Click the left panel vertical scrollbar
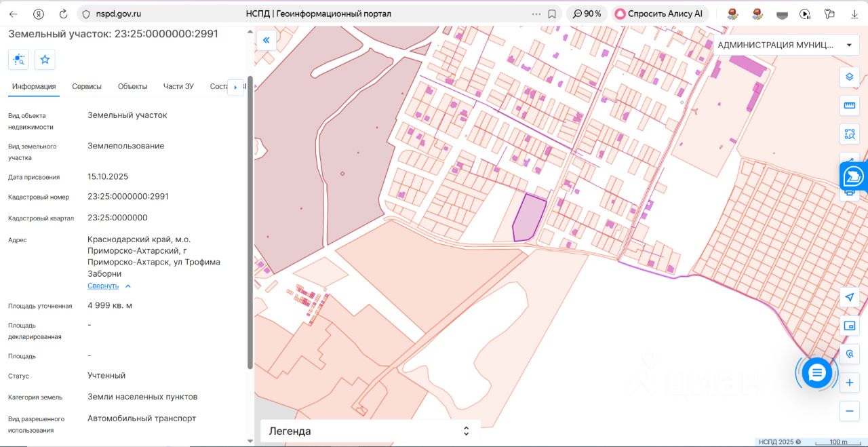 tap(250, 224)
